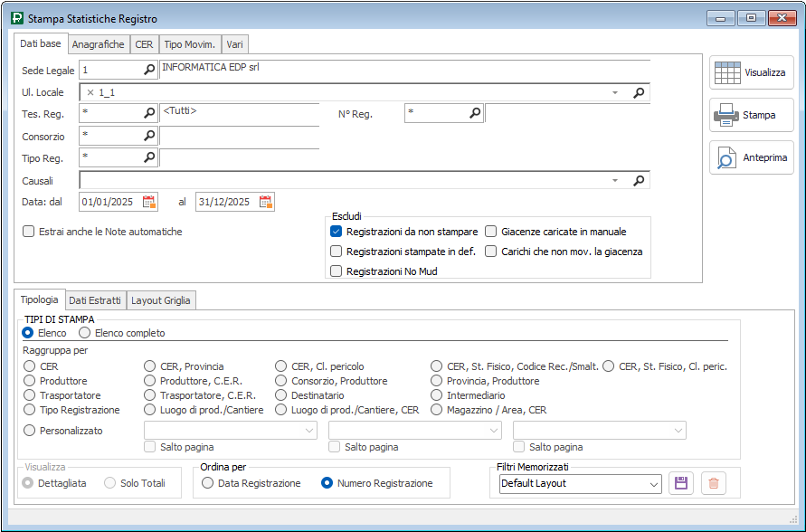Open lookup for Tes. Reg. field
Screen dimensions: 806x532
[149, 113]
